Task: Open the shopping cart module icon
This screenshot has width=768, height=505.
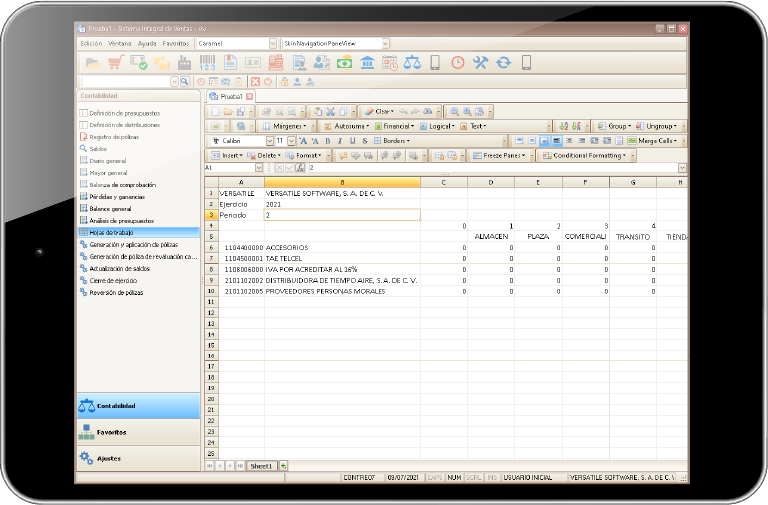Action: click(x=116, y=63)
